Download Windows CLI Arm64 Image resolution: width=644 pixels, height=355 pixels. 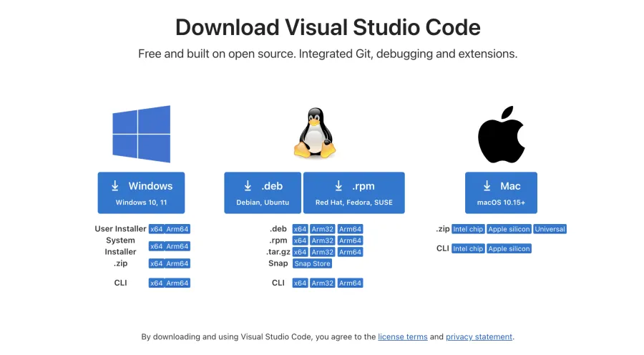click(x=177, y=283)
